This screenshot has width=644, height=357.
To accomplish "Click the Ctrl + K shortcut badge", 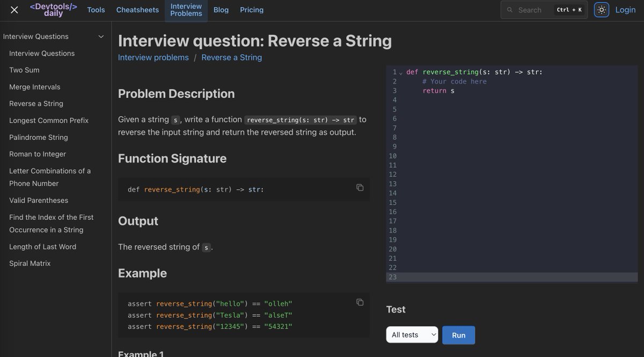I will click(x=569, y=10).
